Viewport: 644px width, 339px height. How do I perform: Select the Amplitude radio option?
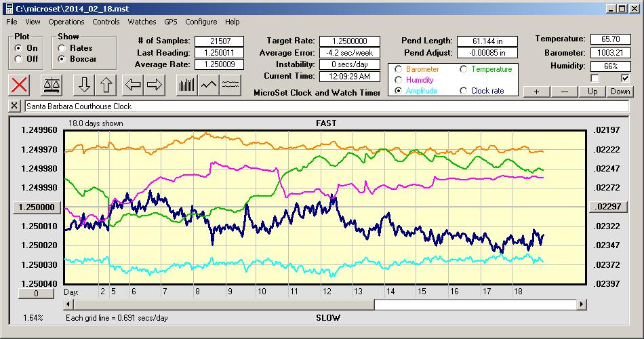[398, 90]
